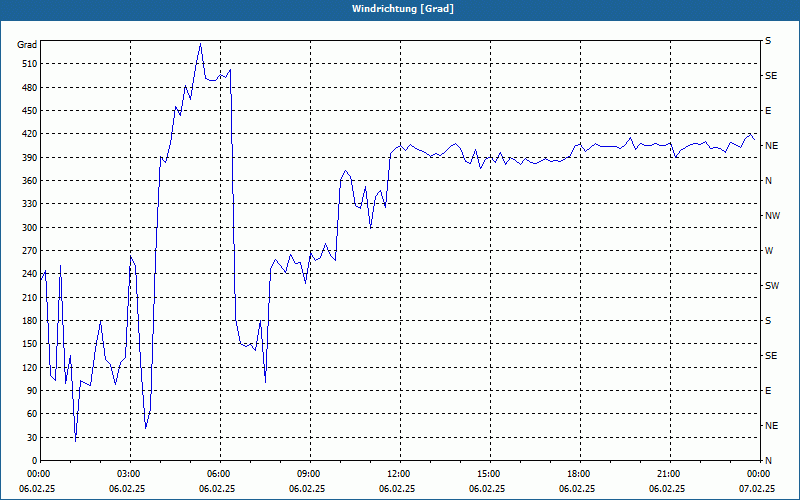Select the 06.02.25 date under 09:00
The image size is (800, 500).
click(307, 488)
